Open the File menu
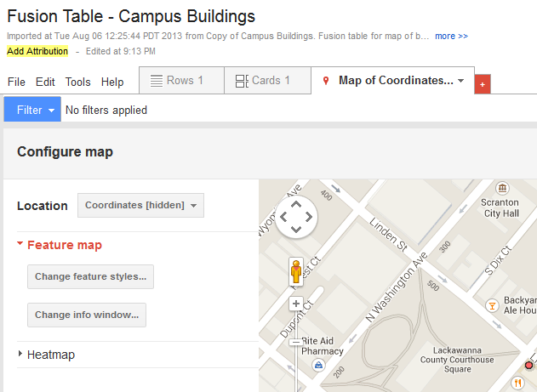537x392 pixels. pos(16,82)
